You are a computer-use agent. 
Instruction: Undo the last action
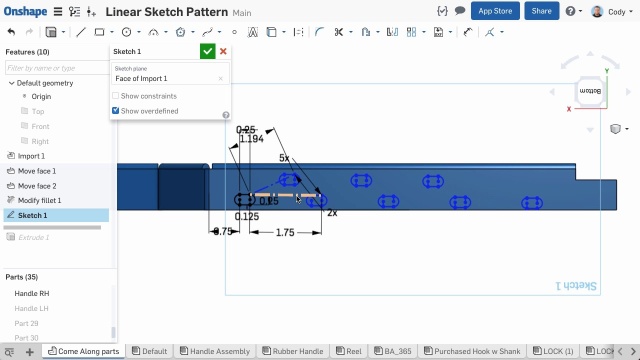click(x=11, y=32)
